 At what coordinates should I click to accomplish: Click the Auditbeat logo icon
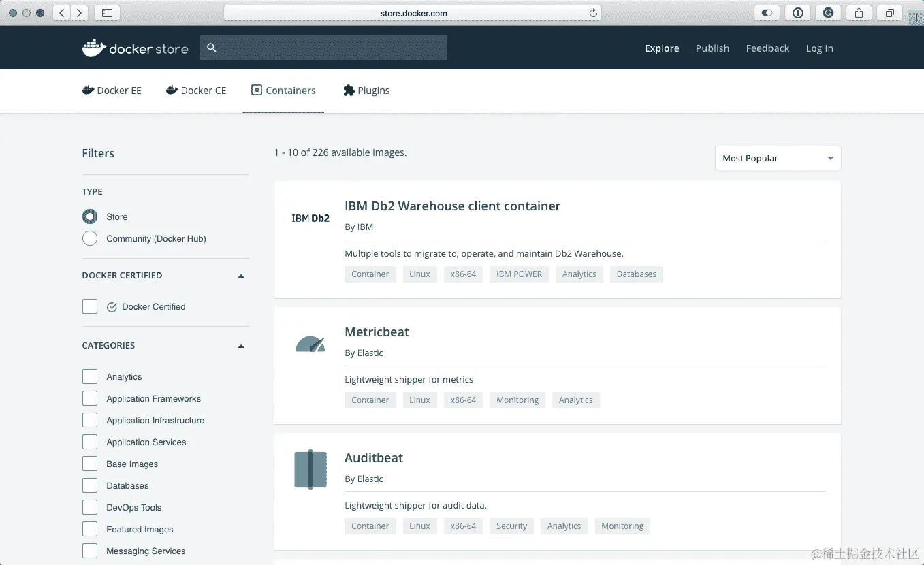coord(310,469)
